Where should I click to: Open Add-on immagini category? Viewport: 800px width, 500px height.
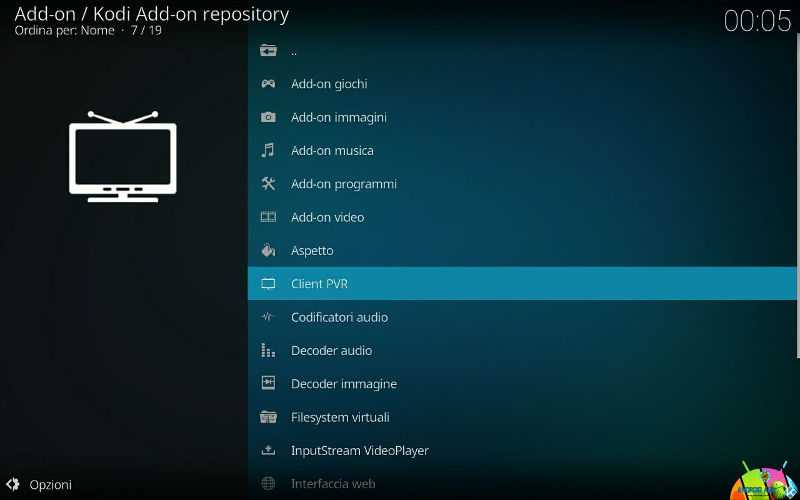(x=522, y=117)
